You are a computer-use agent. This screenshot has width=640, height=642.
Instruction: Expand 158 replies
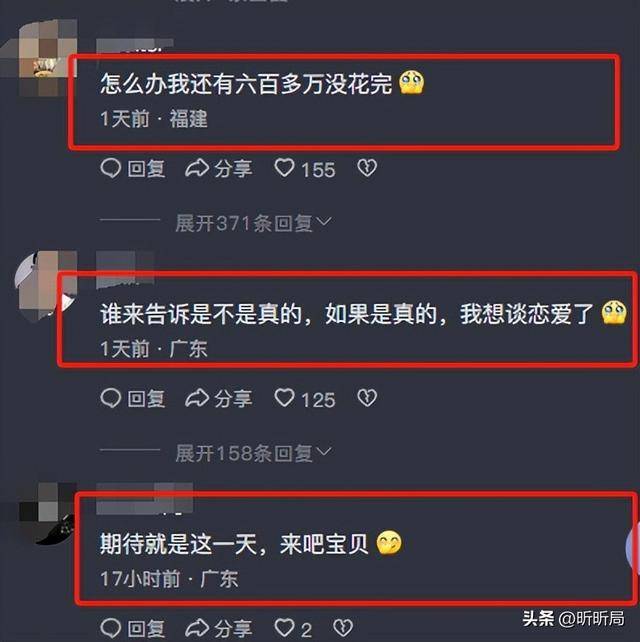(253, 453)
